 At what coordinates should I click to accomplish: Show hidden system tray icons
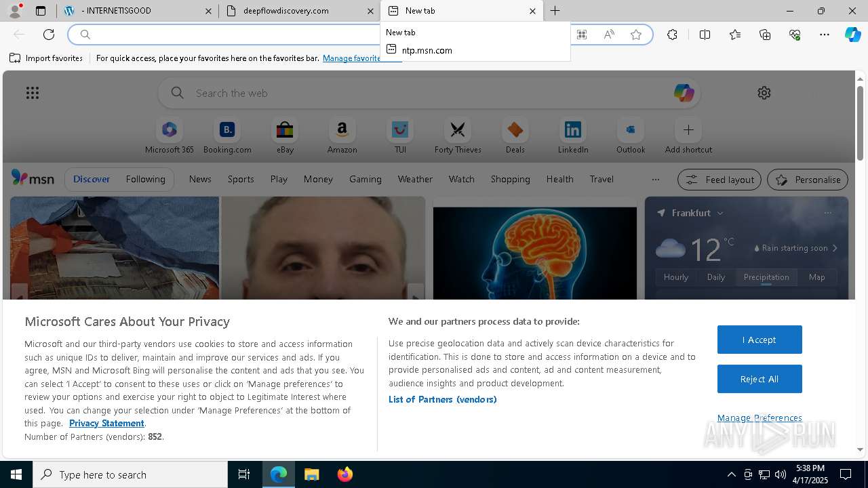tap(731, 474)
